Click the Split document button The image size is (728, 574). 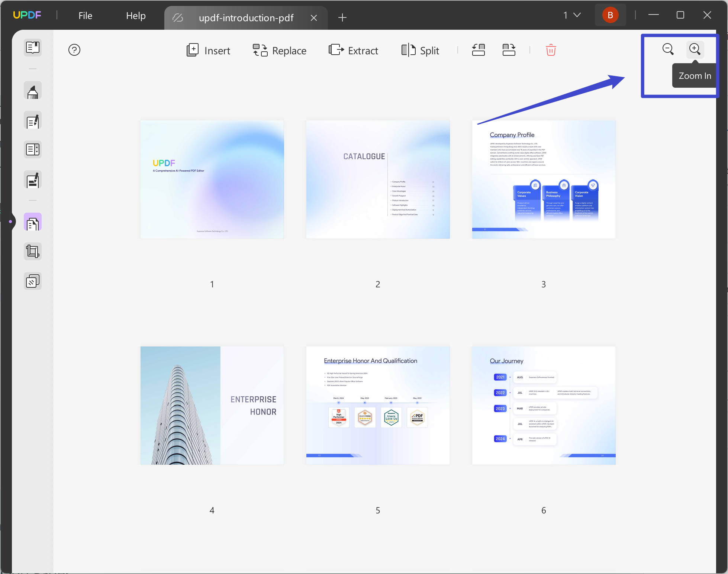(x=420, y=50)
